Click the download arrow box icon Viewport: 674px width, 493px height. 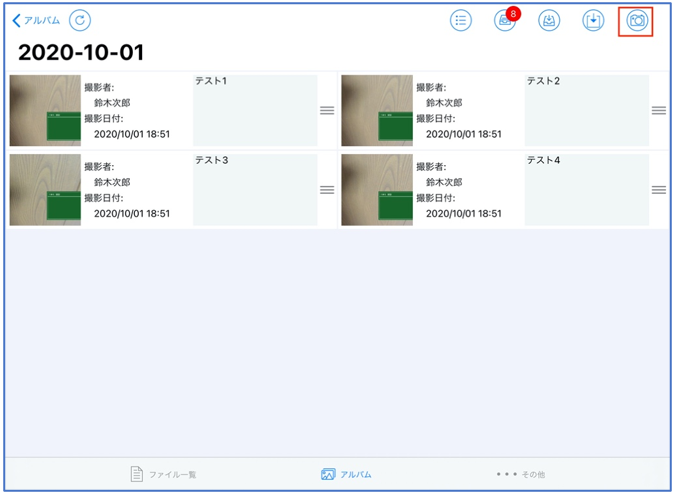click(x=593, y=21)
